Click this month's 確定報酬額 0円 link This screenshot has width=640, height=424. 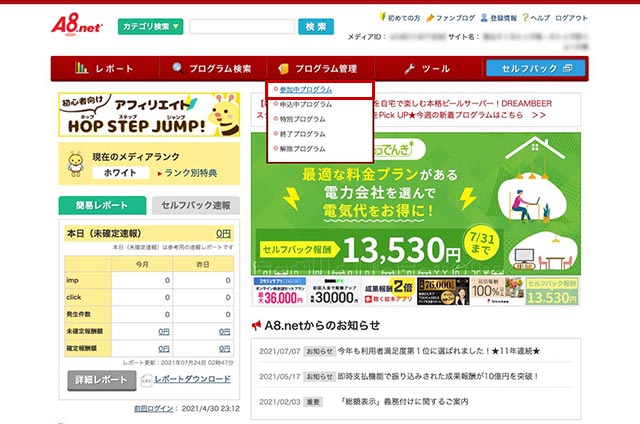pyautogui.click(x=164, y=349)
